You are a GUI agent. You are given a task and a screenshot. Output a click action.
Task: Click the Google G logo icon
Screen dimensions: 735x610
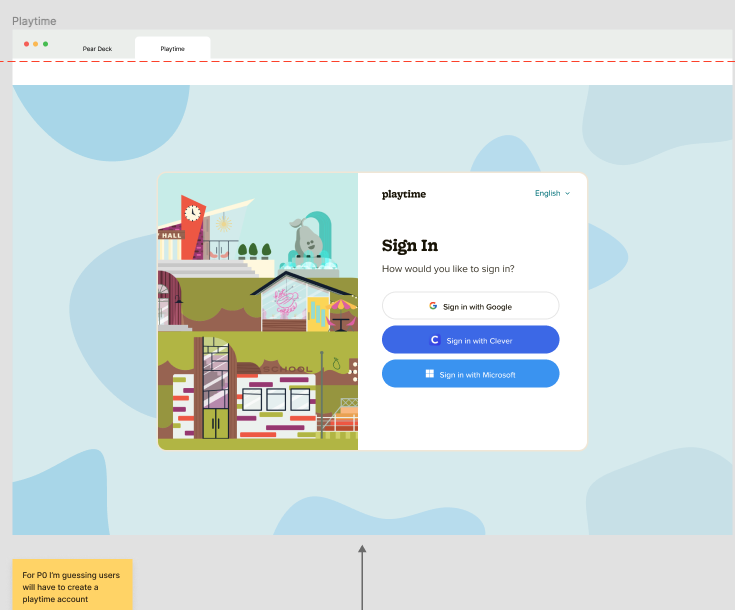point(433,306)
